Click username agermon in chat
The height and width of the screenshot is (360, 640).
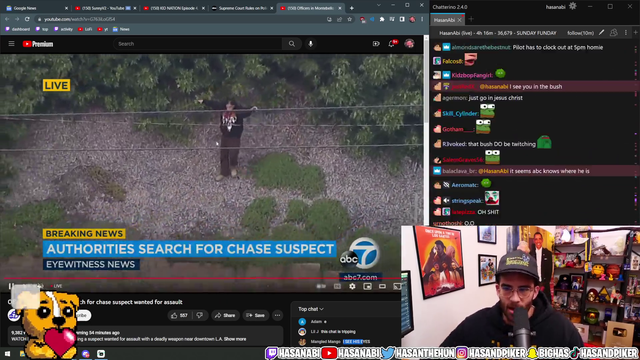[454, 98]
